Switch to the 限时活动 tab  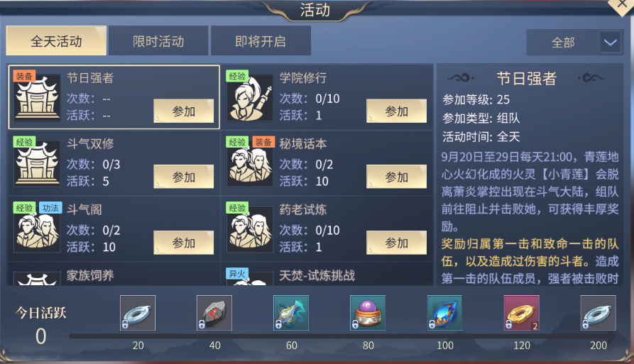(x=158, y=41)
